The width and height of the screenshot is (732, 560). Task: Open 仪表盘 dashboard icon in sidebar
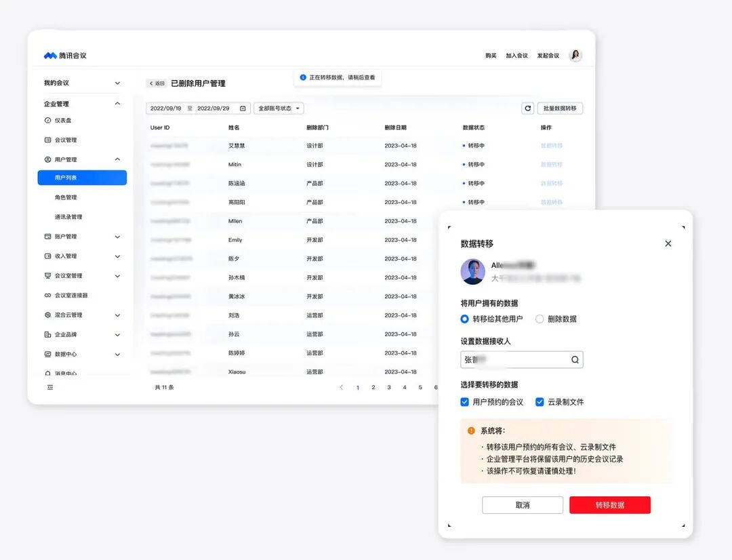coord(47,120)
